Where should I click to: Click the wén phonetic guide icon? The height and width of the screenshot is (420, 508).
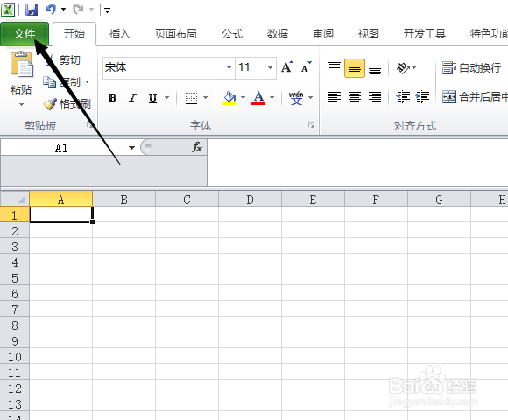point(296,97)
